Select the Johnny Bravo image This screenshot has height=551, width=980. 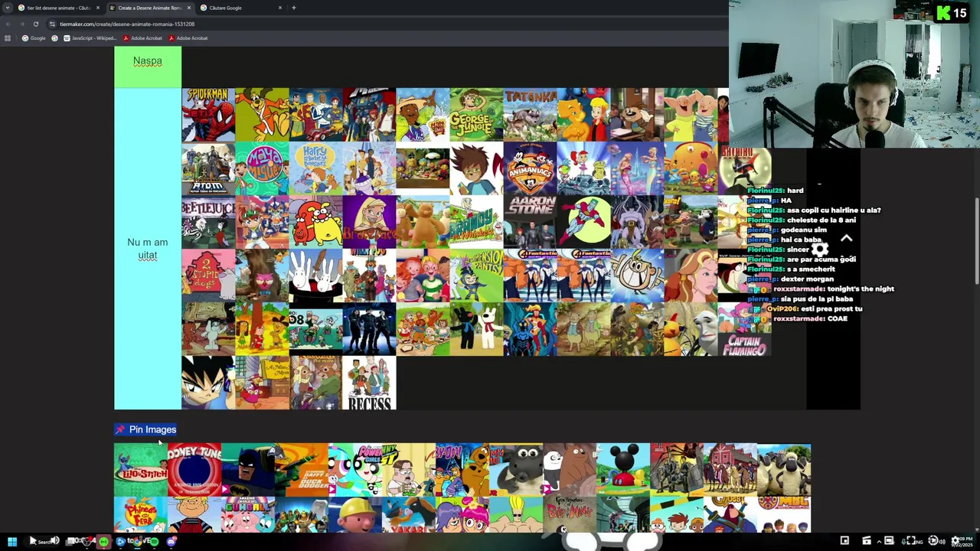pos(516,514)
